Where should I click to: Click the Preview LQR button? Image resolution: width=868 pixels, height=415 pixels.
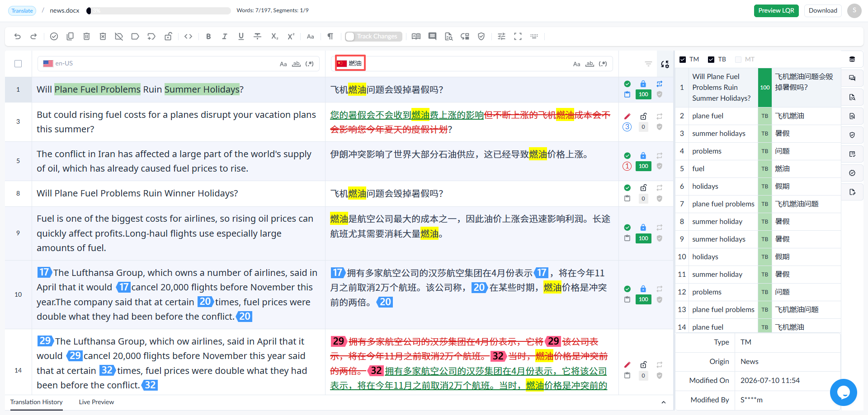776,10
